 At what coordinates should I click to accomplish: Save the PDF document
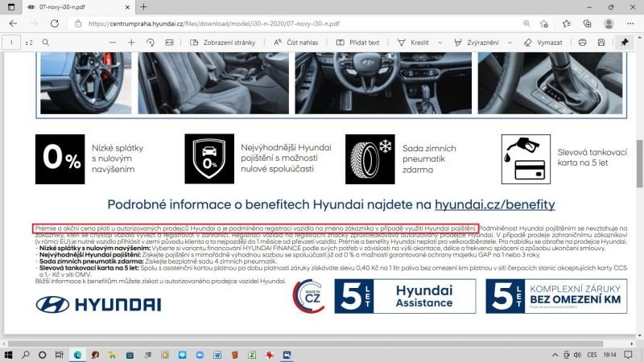[601, 43]
